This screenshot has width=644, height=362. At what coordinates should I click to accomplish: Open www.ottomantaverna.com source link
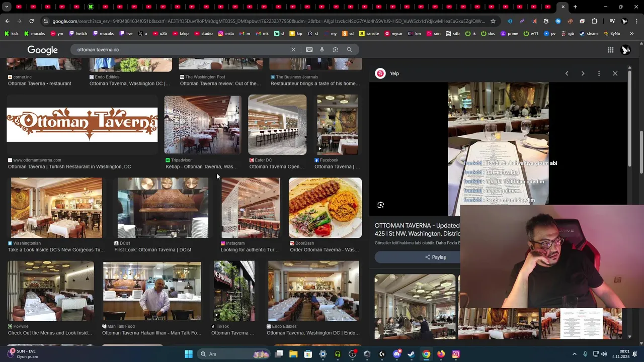pos(37,160)
